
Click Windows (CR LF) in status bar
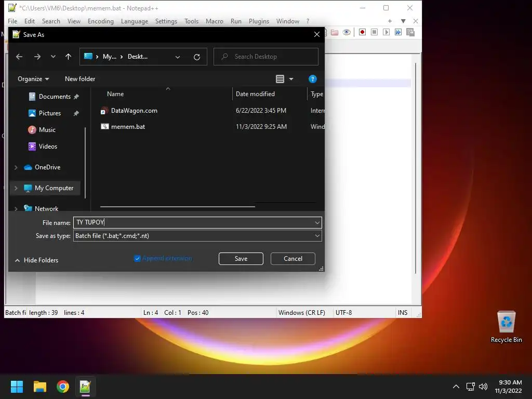pos(302,312)
